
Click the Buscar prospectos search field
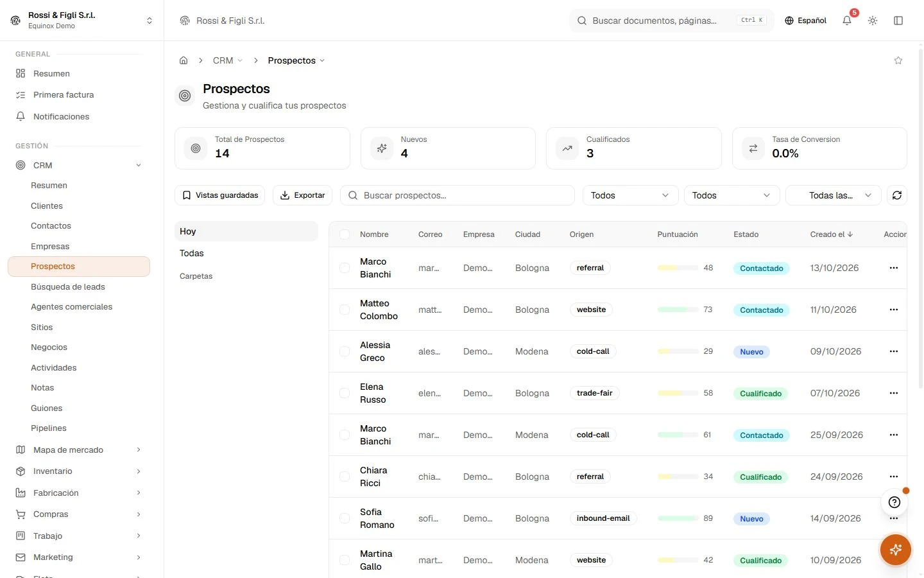[457, 195]
